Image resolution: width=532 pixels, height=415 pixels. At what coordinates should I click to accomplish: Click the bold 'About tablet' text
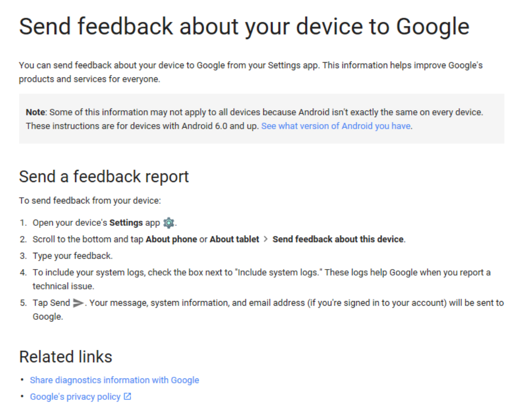tap(234, 240)
